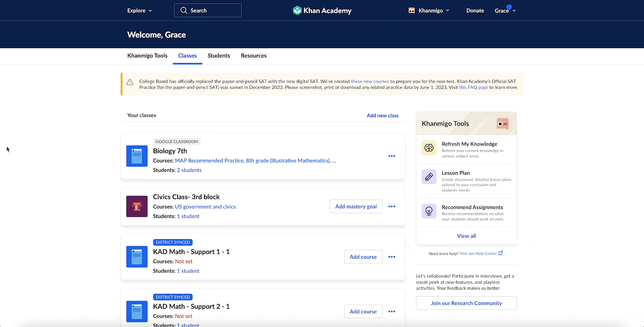Click the View all Khanmigo tools link
The height and width of the screenshot is (327, 644).
466,236
